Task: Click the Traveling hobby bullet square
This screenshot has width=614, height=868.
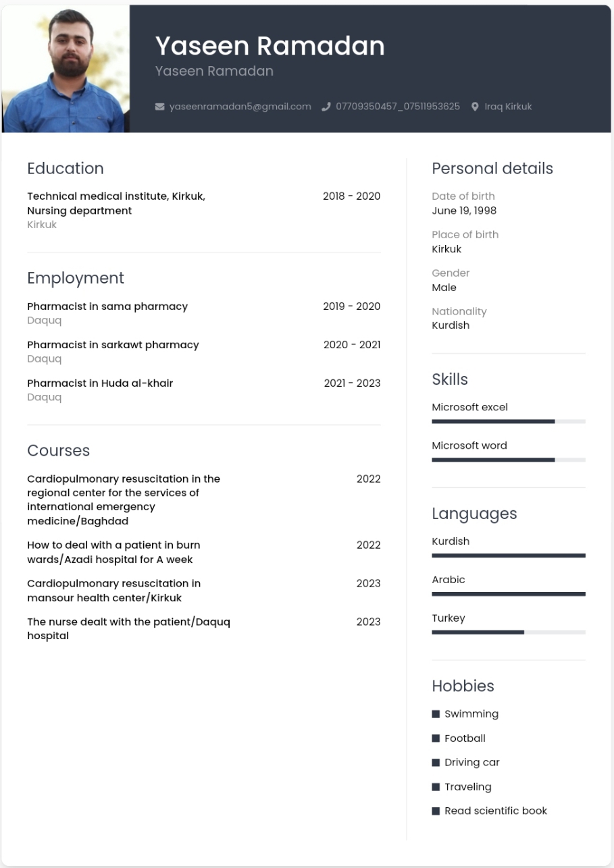Action: (436, 787)
